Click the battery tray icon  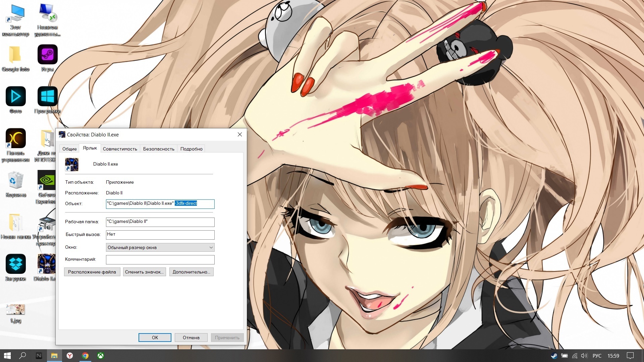pos(565,356)
